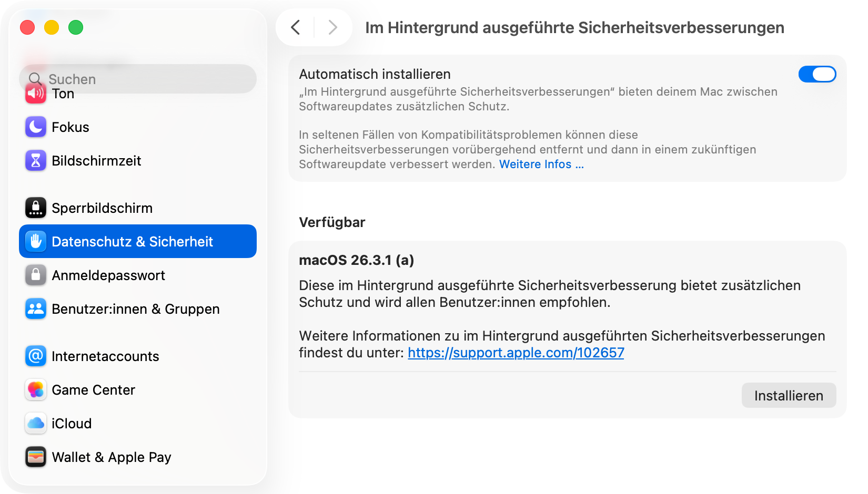Click the Benutzer:innen & Gruppen icon
The height and width of the screenshot is (494, 868).
(35, 309)
